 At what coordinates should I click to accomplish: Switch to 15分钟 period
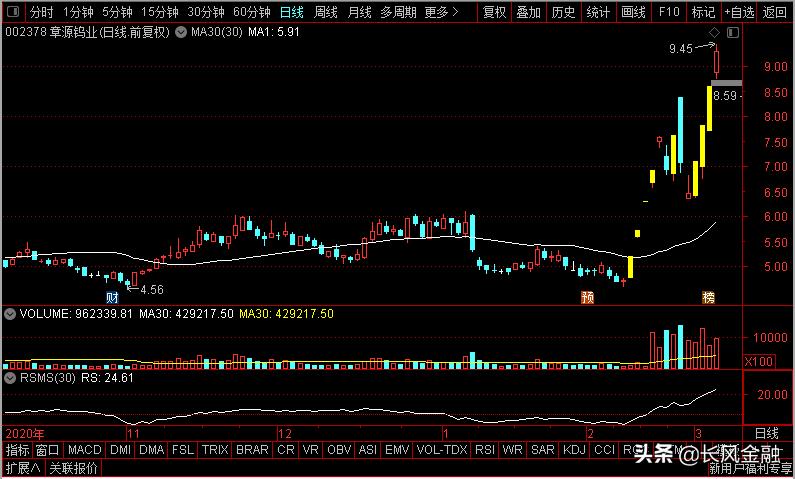160,12
